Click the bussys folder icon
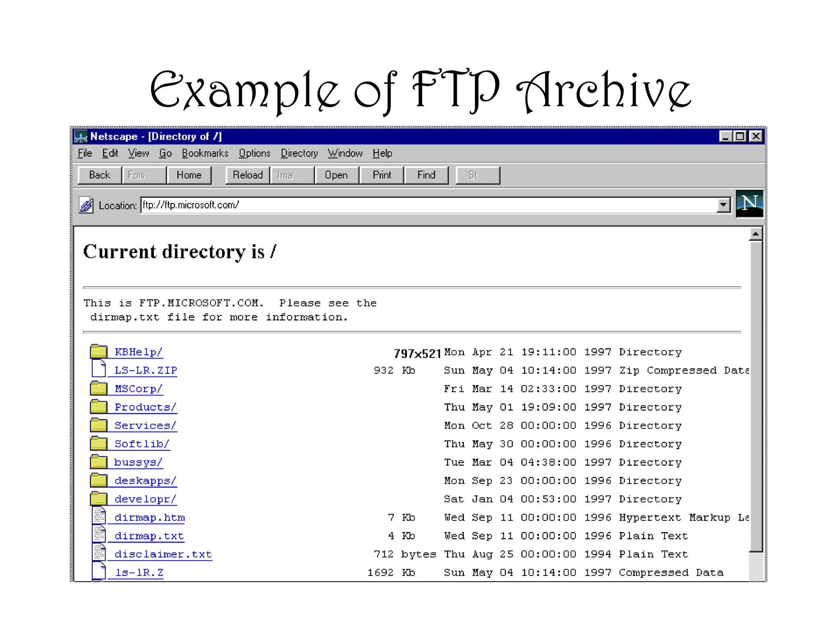Viewport: 840px width, 630px height. tap(98, 462)
